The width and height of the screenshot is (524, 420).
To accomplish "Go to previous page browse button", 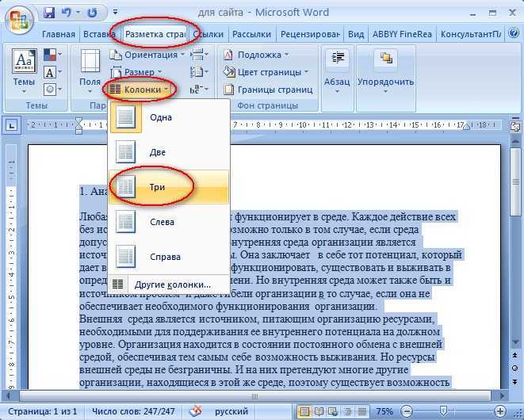I will click(515, 356).
